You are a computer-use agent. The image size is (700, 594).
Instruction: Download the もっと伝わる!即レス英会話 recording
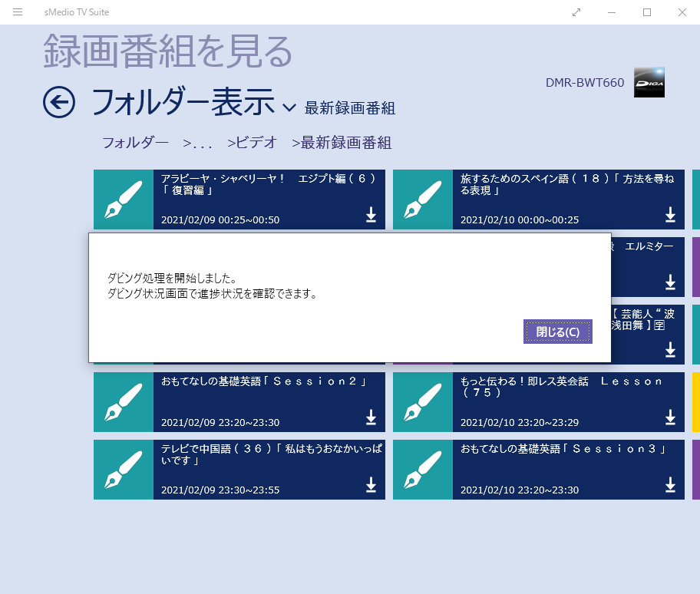pyautogui.click(x=670, y=417)
